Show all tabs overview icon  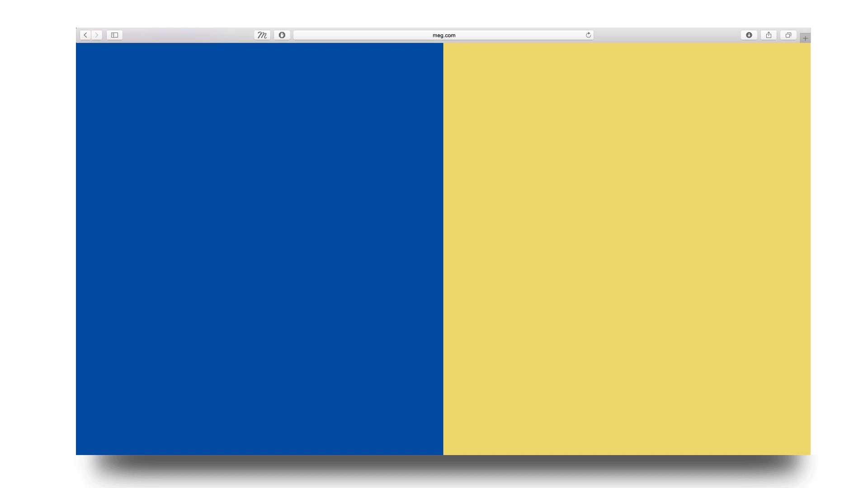(788, 35)
